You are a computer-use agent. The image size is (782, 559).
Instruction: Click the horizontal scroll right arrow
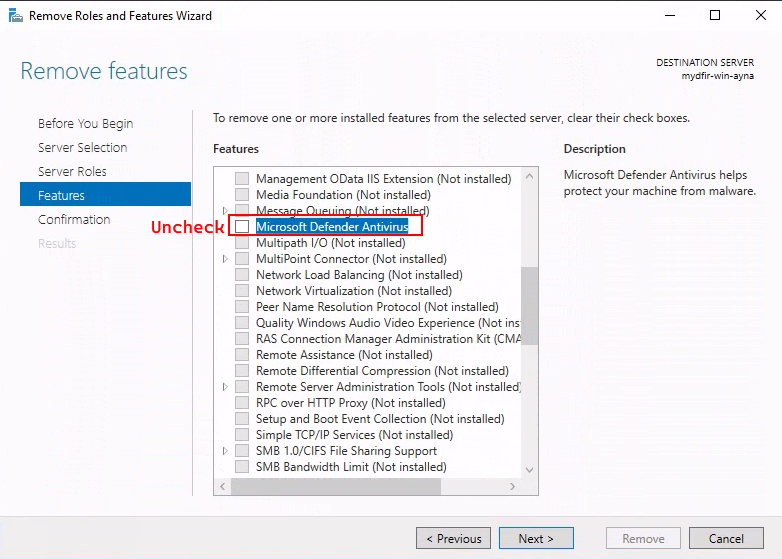[513, 486]
